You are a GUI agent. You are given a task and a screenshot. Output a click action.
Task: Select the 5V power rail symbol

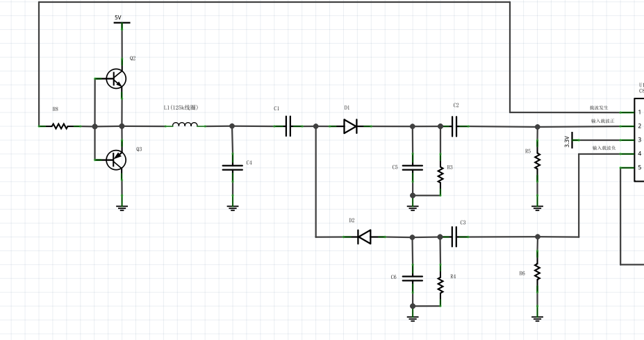point(122,23)
